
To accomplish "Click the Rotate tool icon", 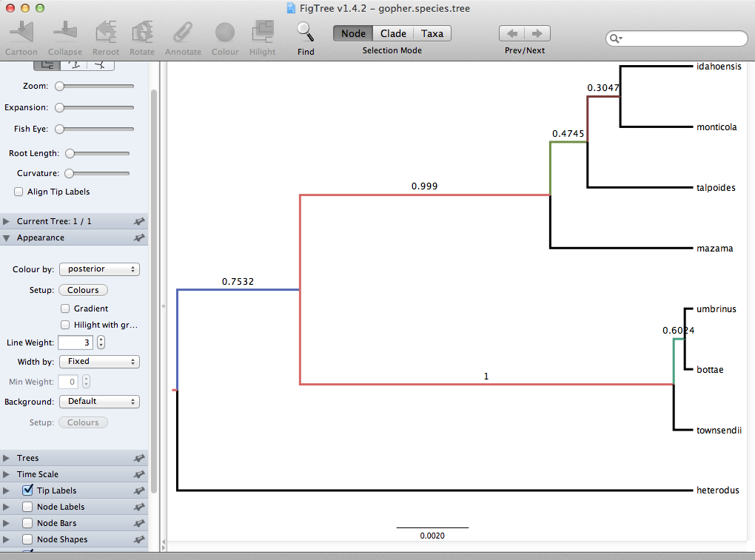I will pyautogui.click(x=142, y=33).
